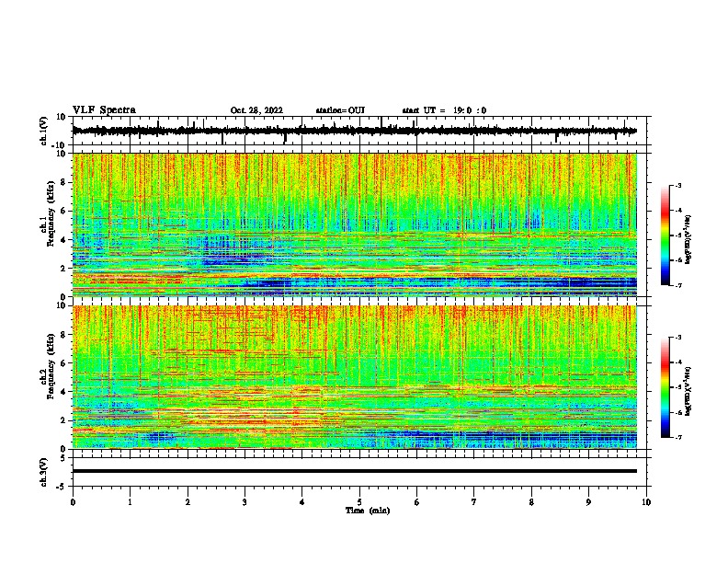The height and width of the screenshot is (563, 728).
Task: Click time axis tick label "3"
Action: (245, 502)
